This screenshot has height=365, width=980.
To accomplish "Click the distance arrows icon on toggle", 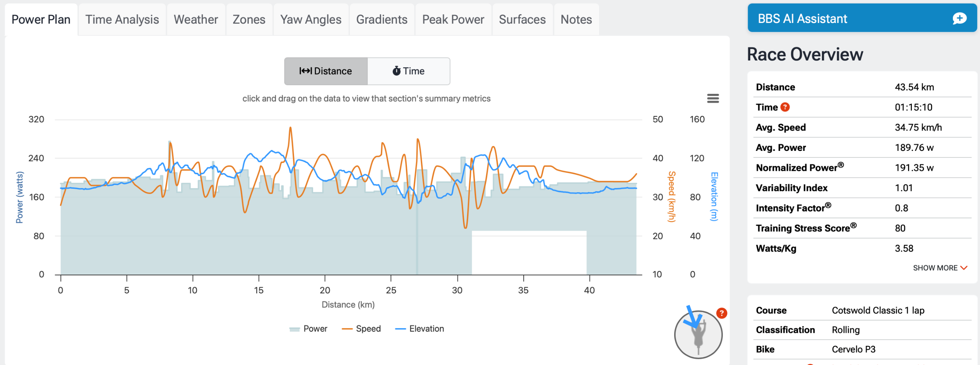I will click(x=305, y=71).
